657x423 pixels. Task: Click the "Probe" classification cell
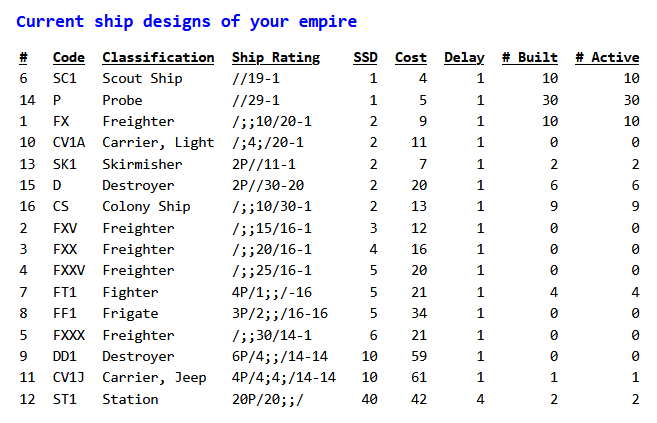122,100
